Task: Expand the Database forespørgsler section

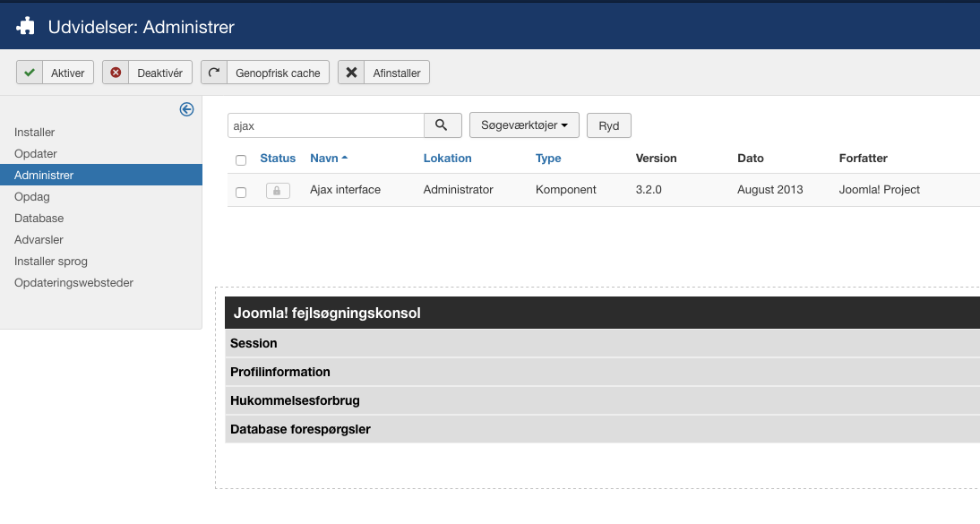Action: pyautogui.click(x=300, y=429)
